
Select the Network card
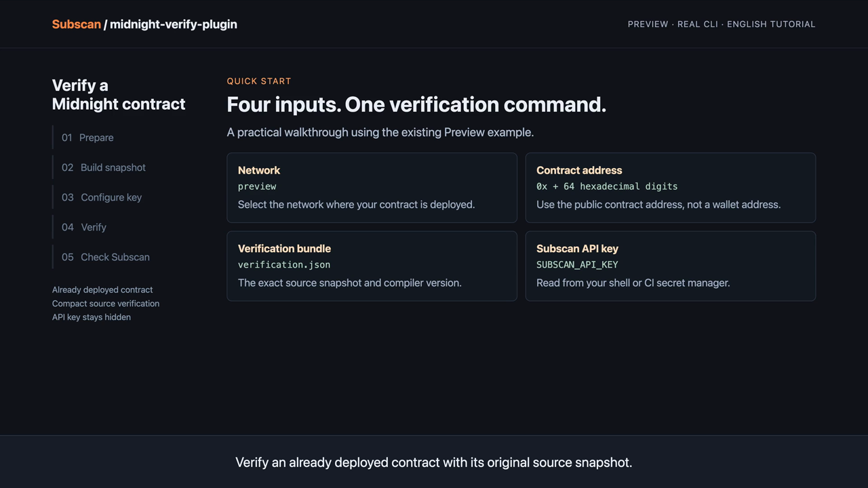(372, 188)
